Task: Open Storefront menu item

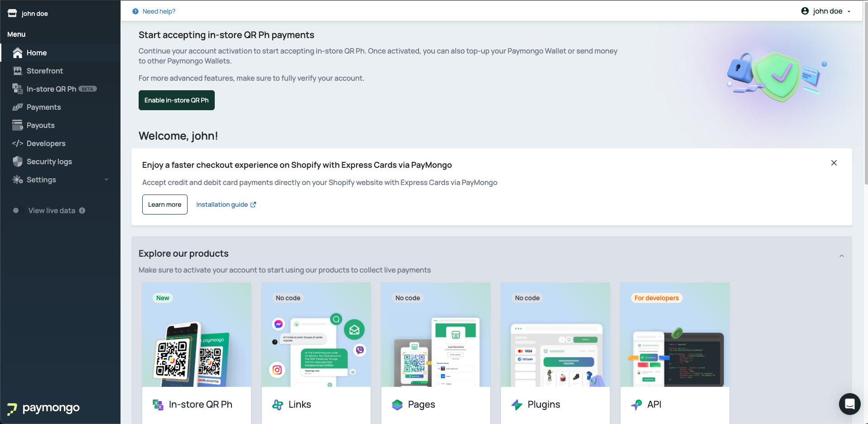Action: pos(60,71)
